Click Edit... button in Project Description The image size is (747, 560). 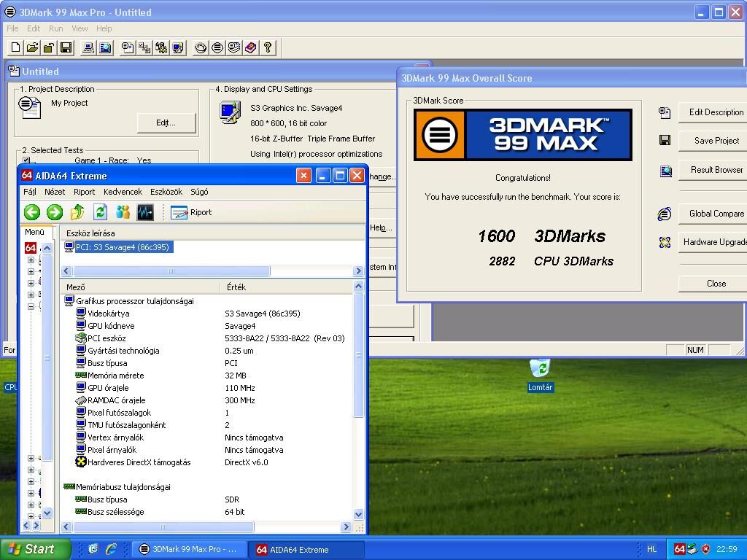[166, 122]
